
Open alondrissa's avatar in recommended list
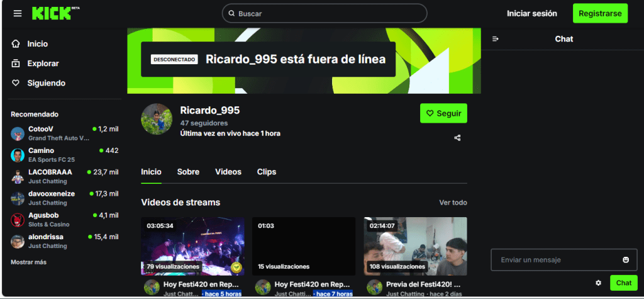[x=18, y=242]
